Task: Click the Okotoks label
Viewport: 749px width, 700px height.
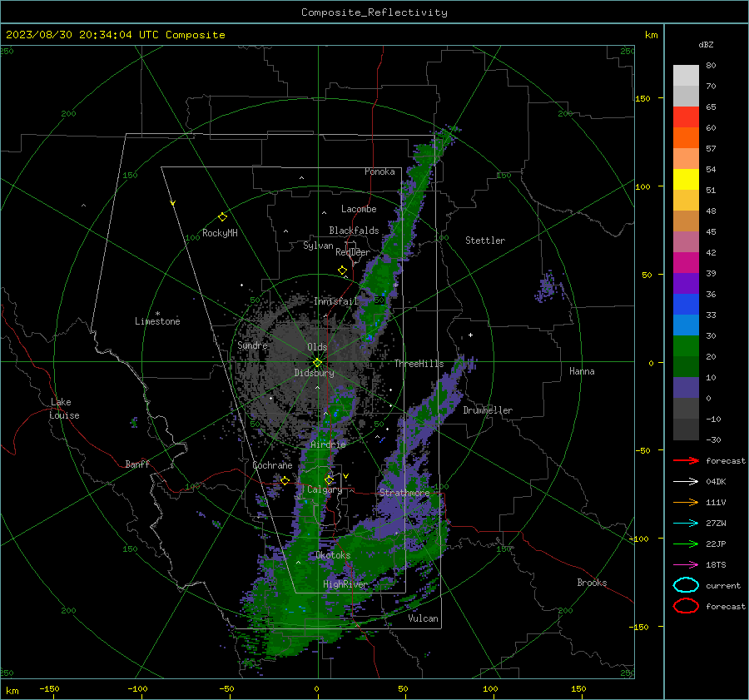Action: [x=333, y=556]
